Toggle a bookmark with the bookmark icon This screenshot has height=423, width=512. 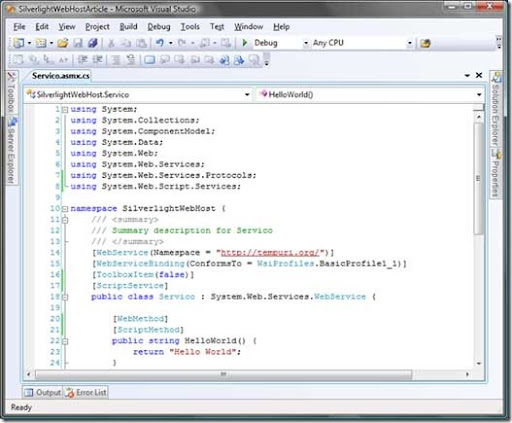click(150, 60)
